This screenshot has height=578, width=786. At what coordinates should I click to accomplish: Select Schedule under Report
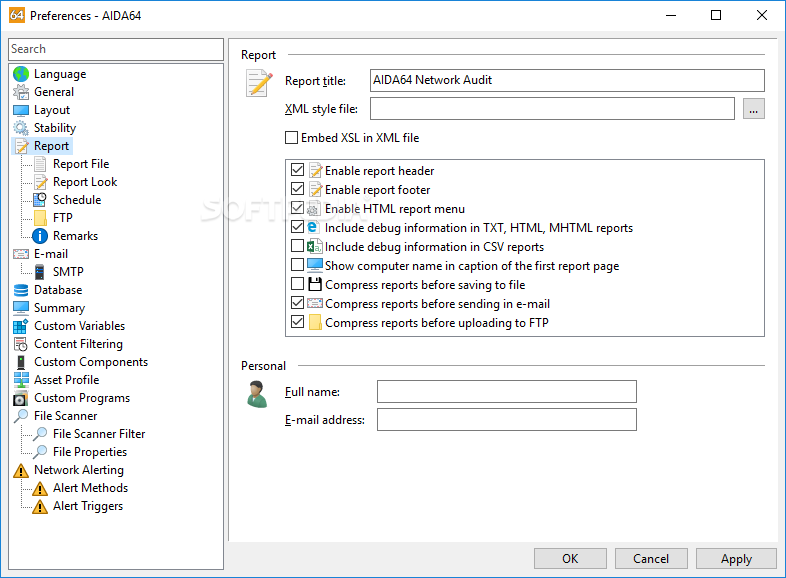(x=77, y=200)
